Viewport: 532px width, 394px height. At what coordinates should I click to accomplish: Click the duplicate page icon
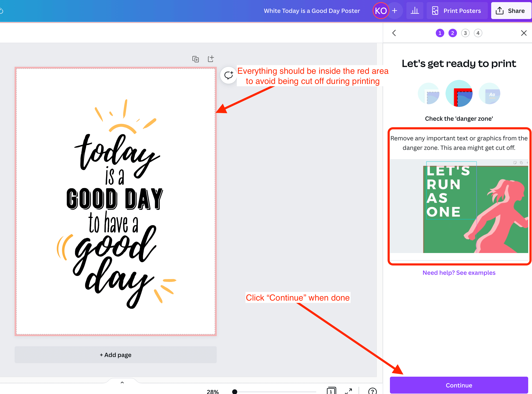195,59
